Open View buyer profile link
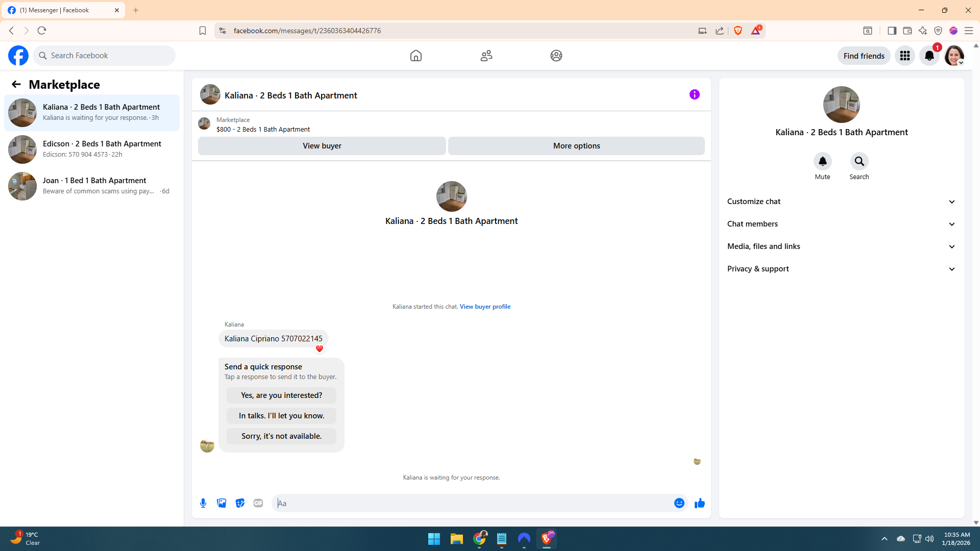980x551 pixels. 484,307
